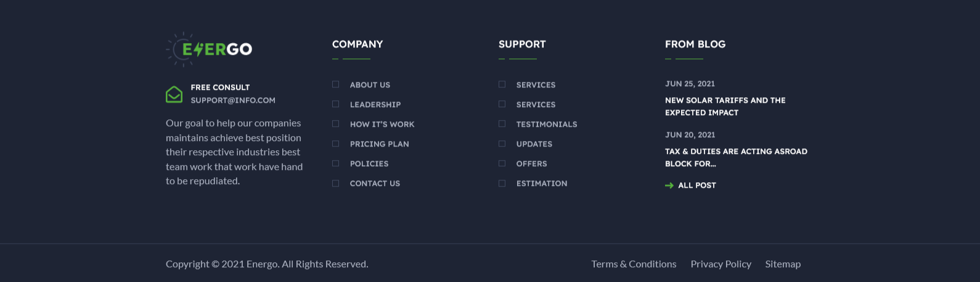Image resolution: width=980 pixels, height=282 pixels.
Task: Click the square bullet beside Testimonials
Action: pyautogui.click(x=502, y=124)
